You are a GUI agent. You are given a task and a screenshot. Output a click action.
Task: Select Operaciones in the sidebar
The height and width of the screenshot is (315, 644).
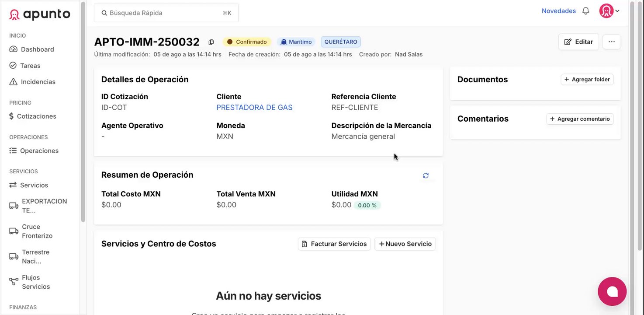[39, 151]
